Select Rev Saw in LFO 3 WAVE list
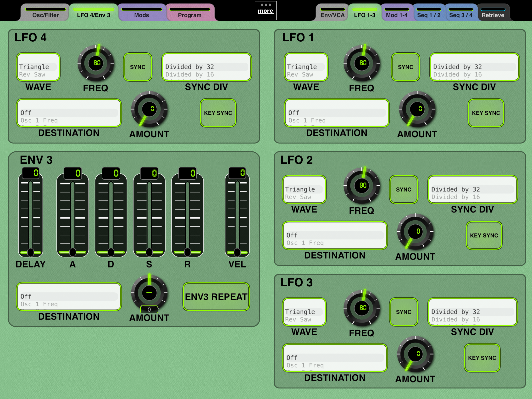Image resolution: width=532 pixels, height=399 pixels. click(x=298, y=319)
